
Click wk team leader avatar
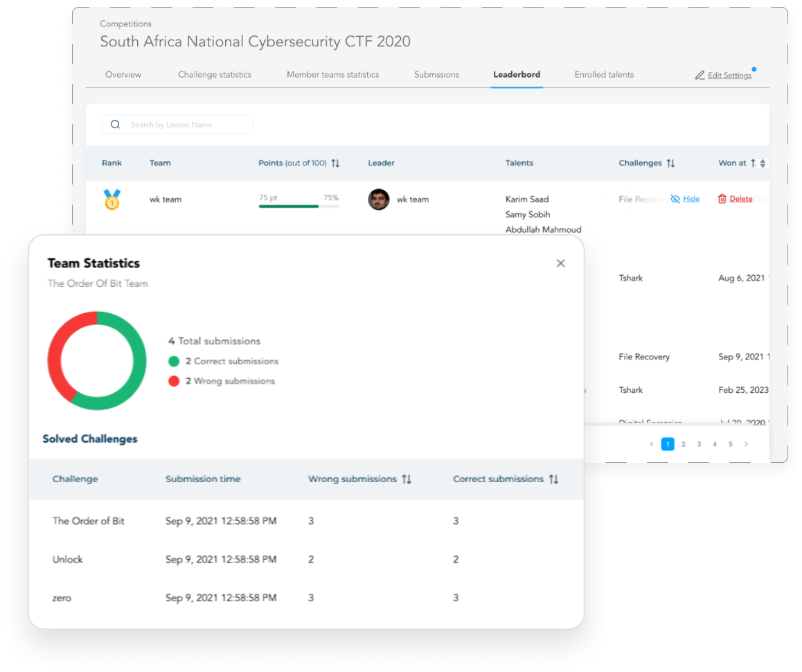click(378, 200)
